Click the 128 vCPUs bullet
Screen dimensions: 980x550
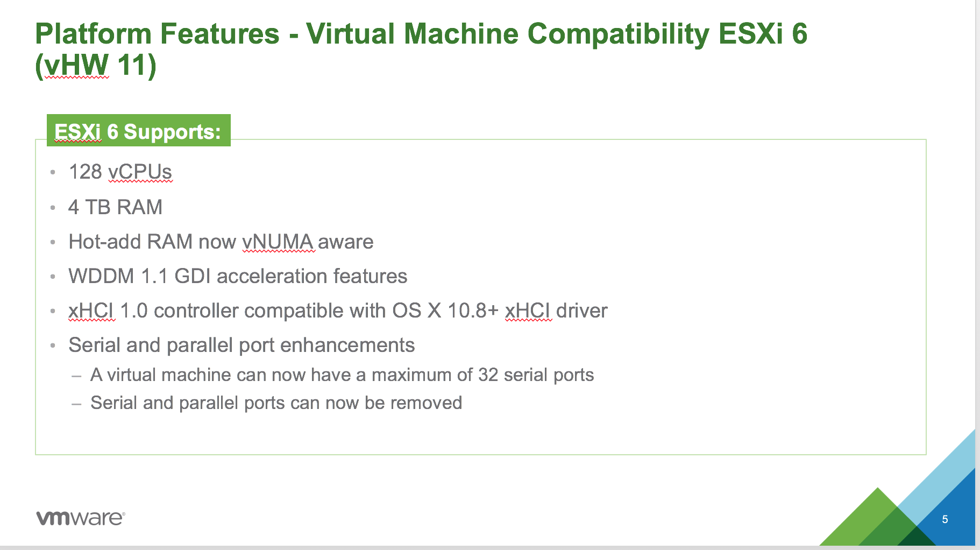(120, 172)
